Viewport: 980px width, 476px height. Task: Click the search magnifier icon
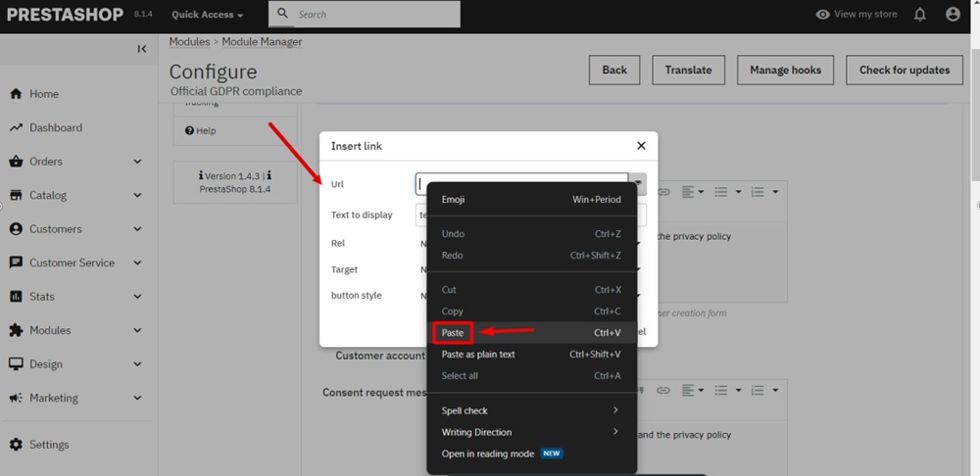[282, 13]
